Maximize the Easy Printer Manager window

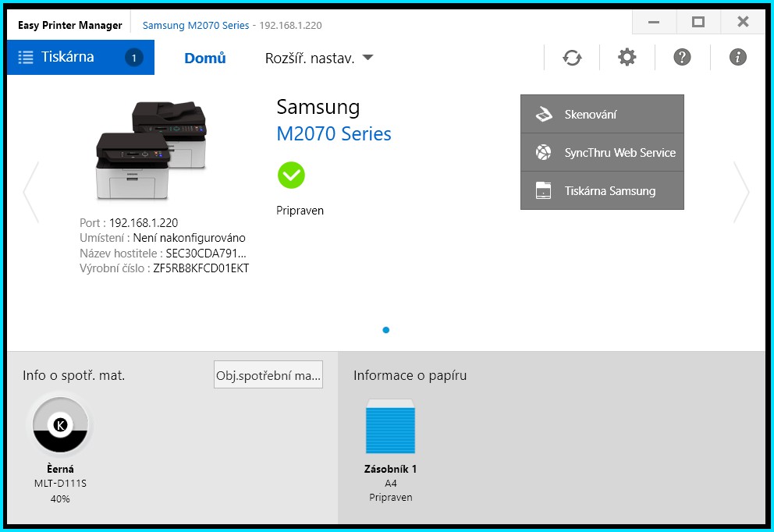click(x=698, y=22)
